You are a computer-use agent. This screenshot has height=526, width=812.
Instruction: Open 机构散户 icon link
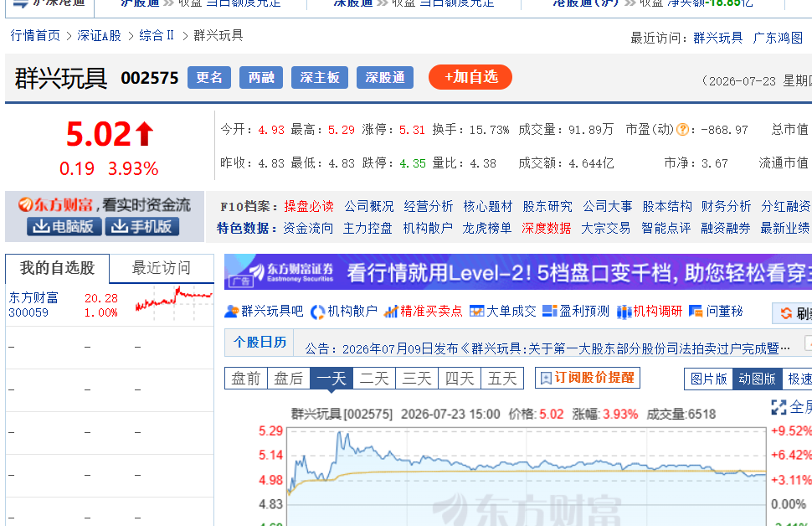pos(343,311)
